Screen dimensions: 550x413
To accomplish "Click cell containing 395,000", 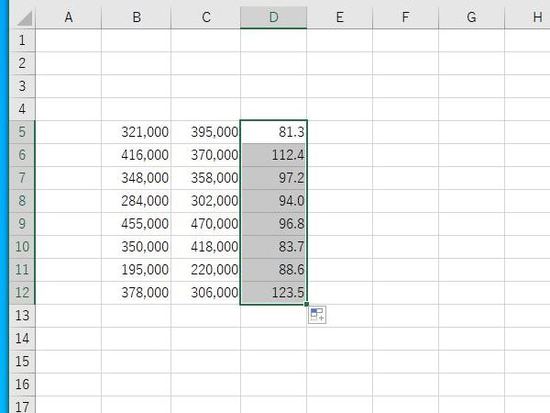I will pyautogui.click(x=206, y=132).
